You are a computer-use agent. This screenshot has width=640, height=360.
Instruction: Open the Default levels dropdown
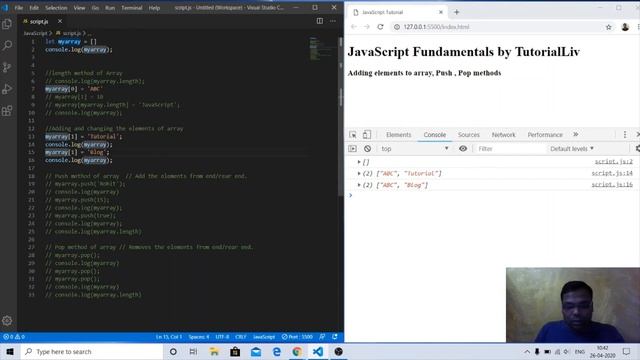(572, 149)
